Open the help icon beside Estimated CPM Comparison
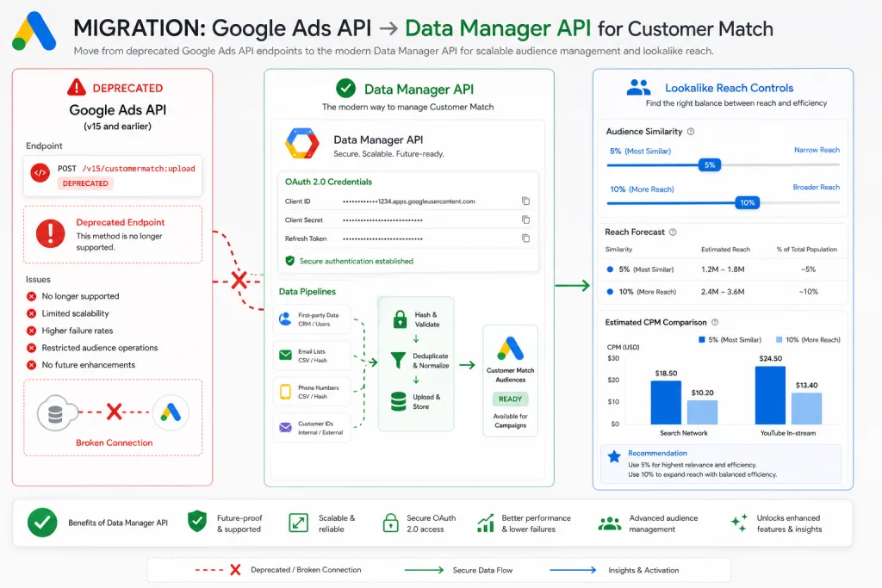 [715, 322]
